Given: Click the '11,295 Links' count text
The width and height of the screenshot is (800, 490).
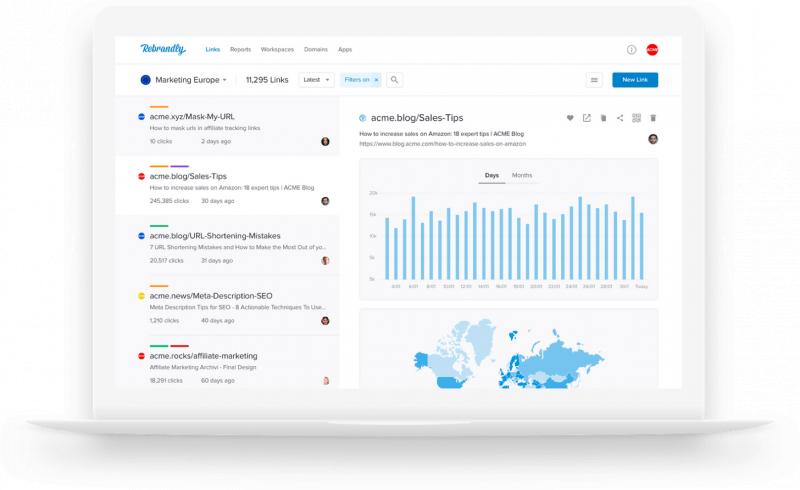Looking at the screenshot, I should pos(267,80).
